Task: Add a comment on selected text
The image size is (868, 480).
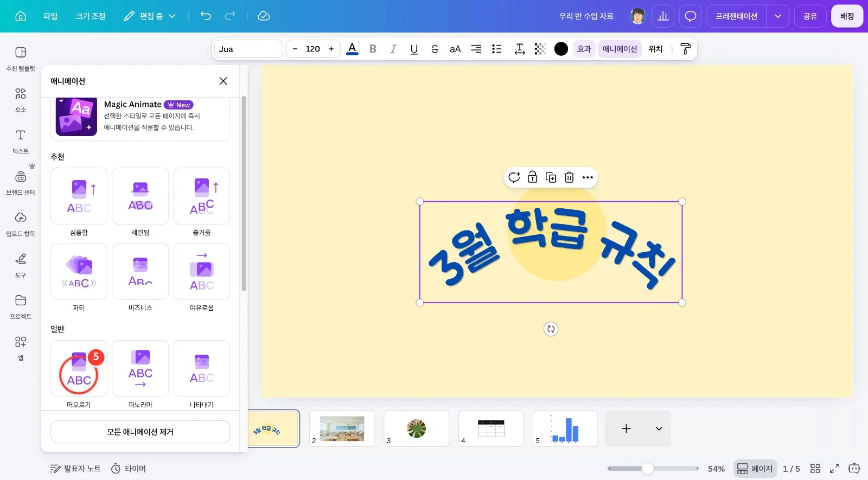Action: [514, 177]
